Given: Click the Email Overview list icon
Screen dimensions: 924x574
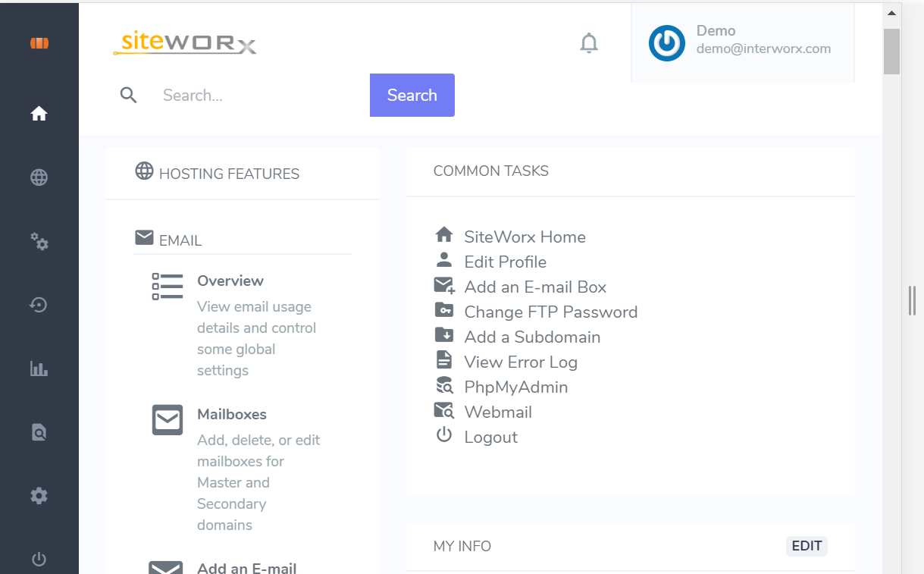Looking at the screenshot, I should click(168, 287).
